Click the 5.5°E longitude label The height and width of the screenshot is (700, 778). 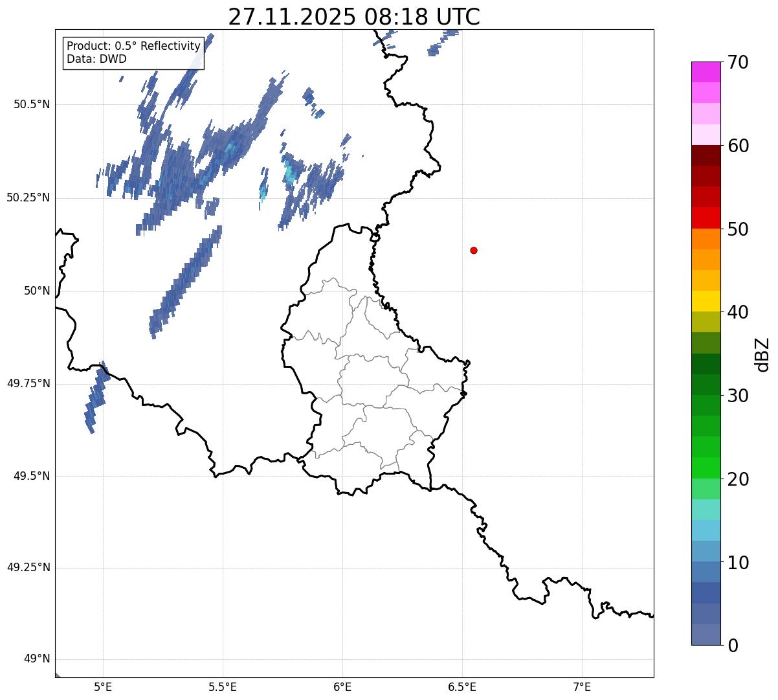(223, 687)
